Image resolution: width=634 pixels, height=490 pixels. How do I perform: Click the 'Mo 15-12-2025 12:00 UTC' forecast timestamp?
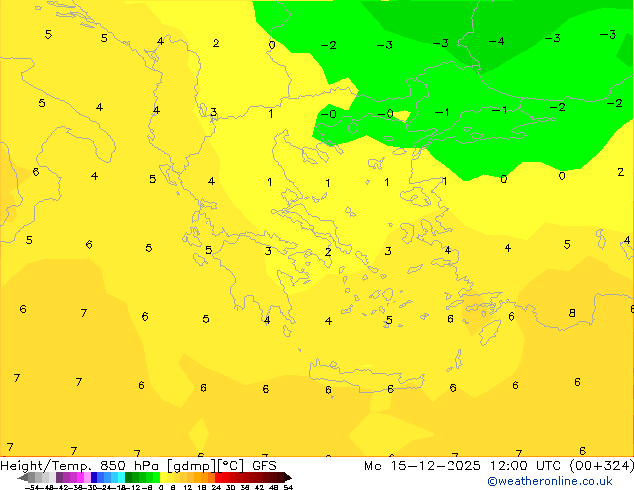coord(465,466)
